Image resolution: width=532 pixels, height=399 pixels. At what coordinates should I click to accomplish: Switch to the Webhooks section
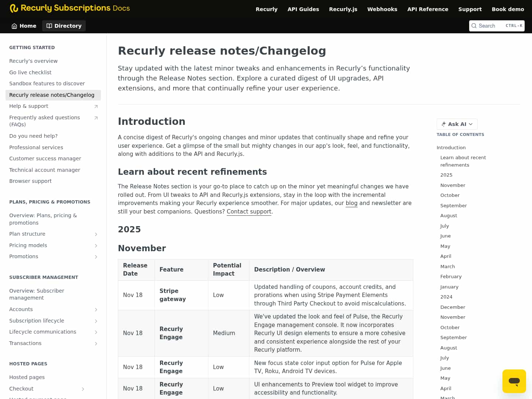point(382,9)
